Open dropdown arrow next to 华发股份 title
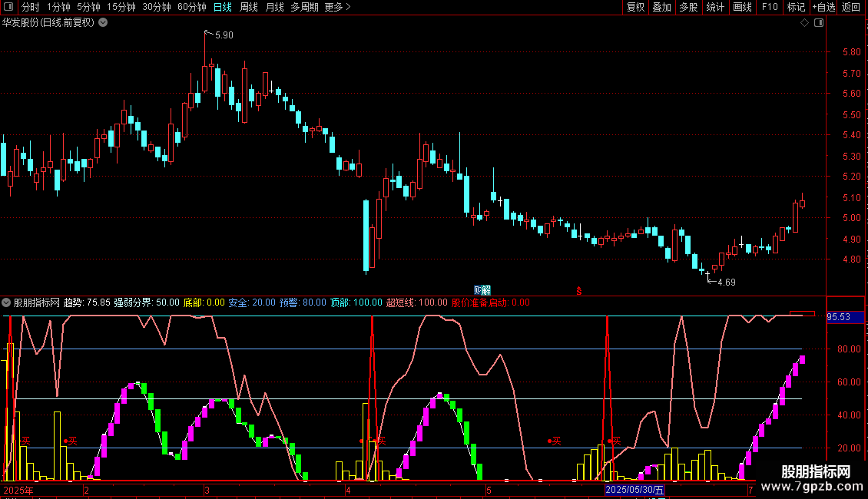This screenshot has width=868, height=499. pyautogui.click(x=103, y=22)
